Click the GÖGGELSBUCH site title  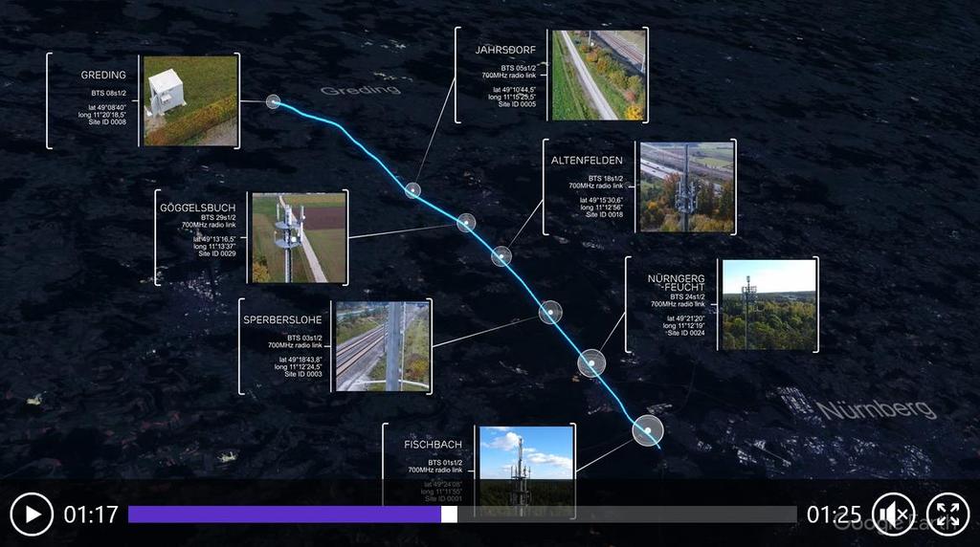click(197, 208)
